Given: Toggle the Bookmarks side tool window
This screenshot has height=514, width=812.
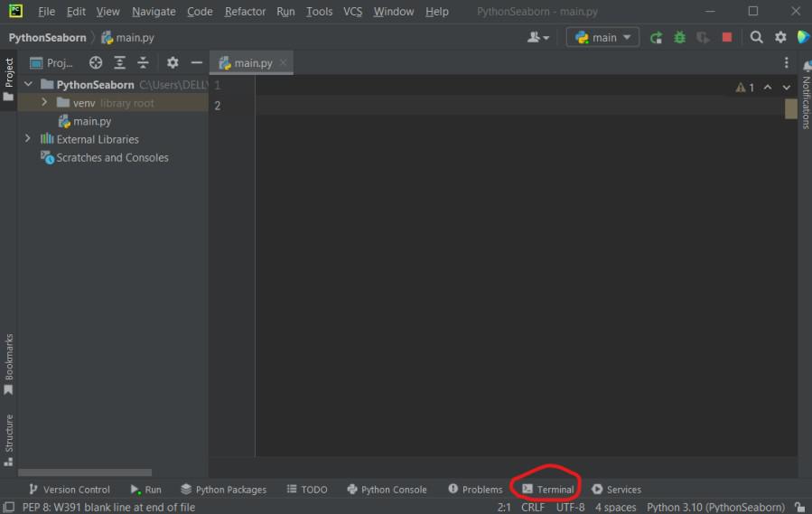Looking at the screenshot, I should tap(9, 364).
